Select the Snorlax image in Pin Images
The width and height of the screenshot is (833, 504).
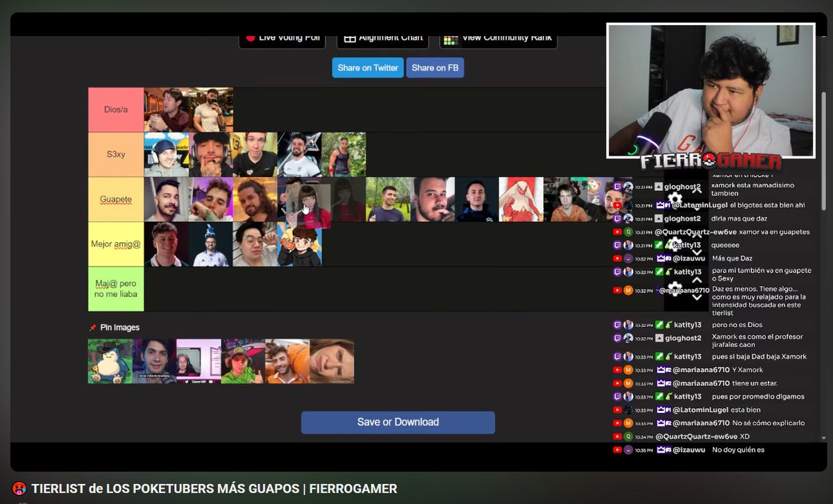click(x=110, y=361)
